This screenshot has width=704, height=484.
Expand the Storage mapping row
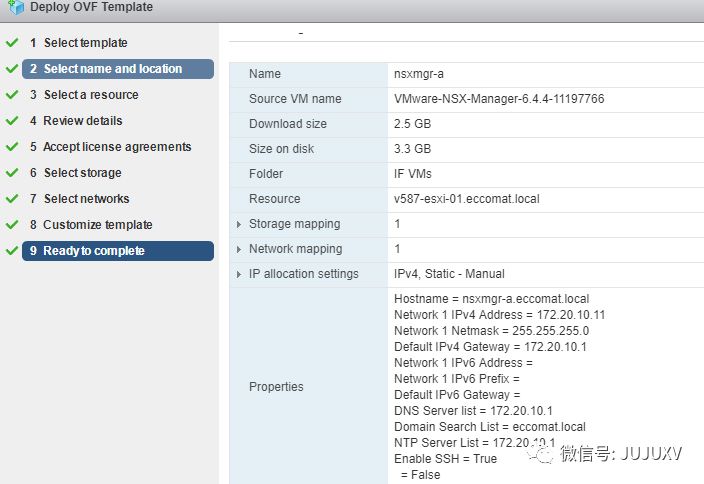[x=239, y=224]
